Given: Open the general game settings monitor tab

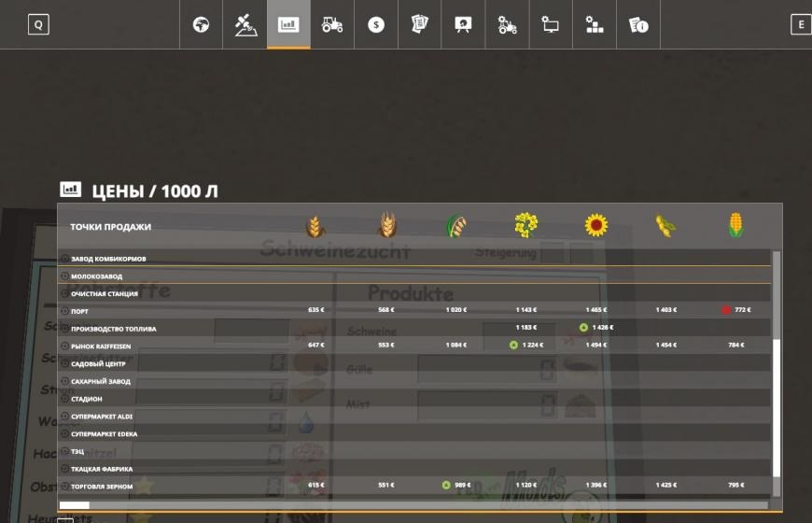Looking at the screenshot, I should [551, 25].
